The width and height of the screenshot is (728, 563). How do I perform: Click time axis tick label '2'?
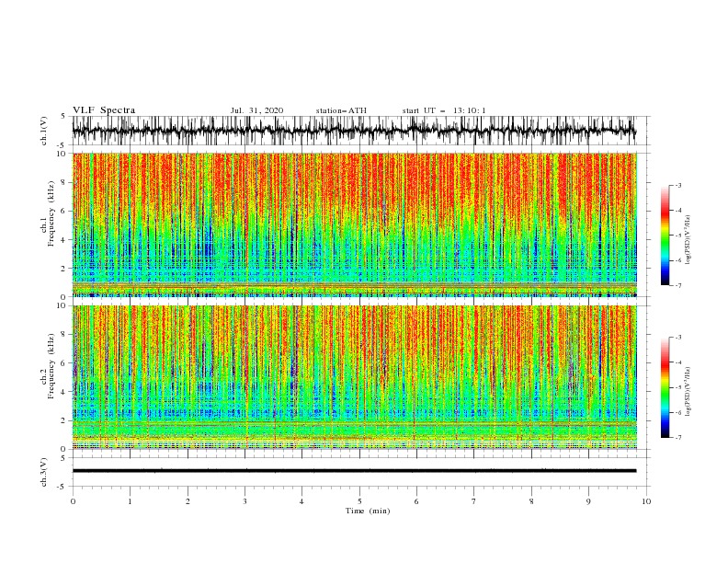(188, 501)
